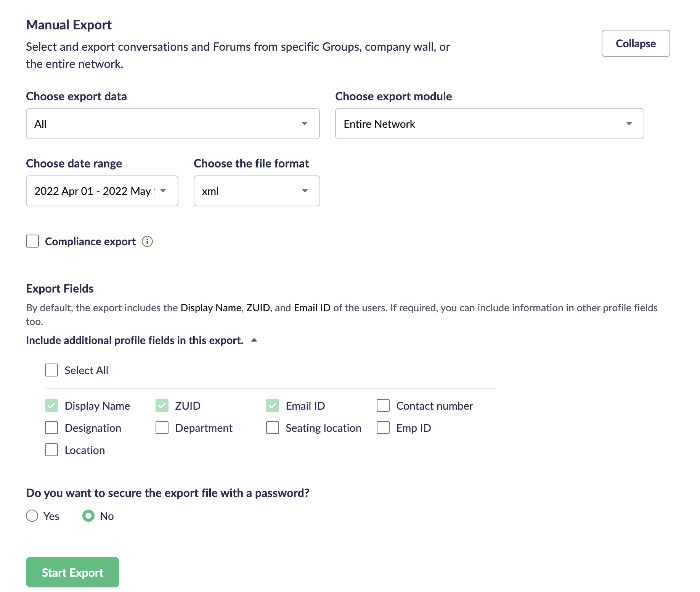This screenshot has height=592, width=700.
Task: Select Yes for password protection
Action: 32,516
